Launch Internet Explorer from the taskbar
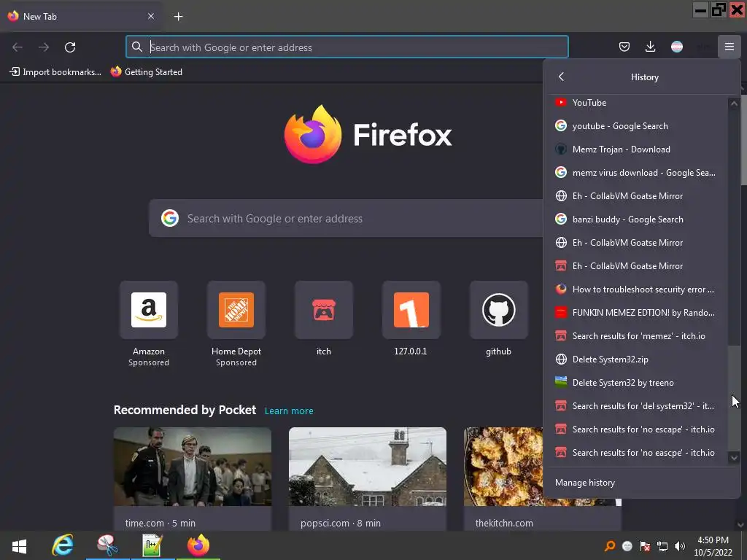The image size is (747, 560). click(63, 545)
